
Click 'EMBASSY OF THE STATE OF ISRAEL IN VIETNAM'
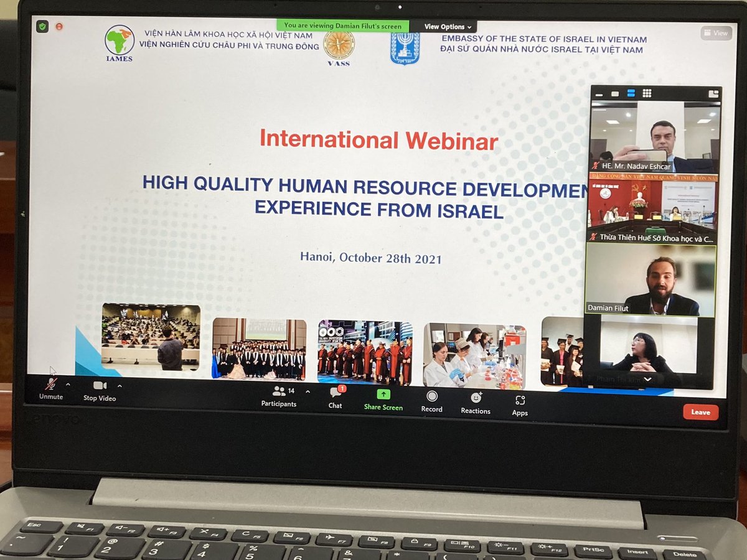544,40
